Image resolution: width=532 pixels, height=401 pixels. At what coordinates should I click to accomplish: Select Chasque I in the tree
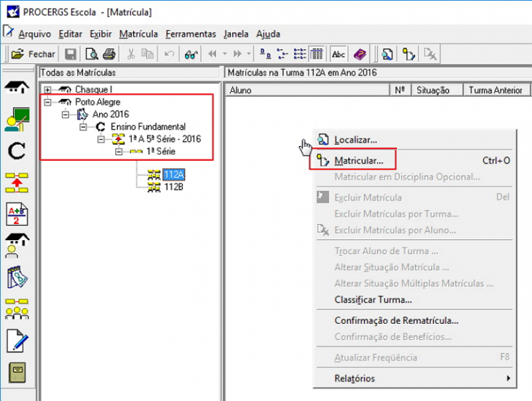tap(94, 90)
